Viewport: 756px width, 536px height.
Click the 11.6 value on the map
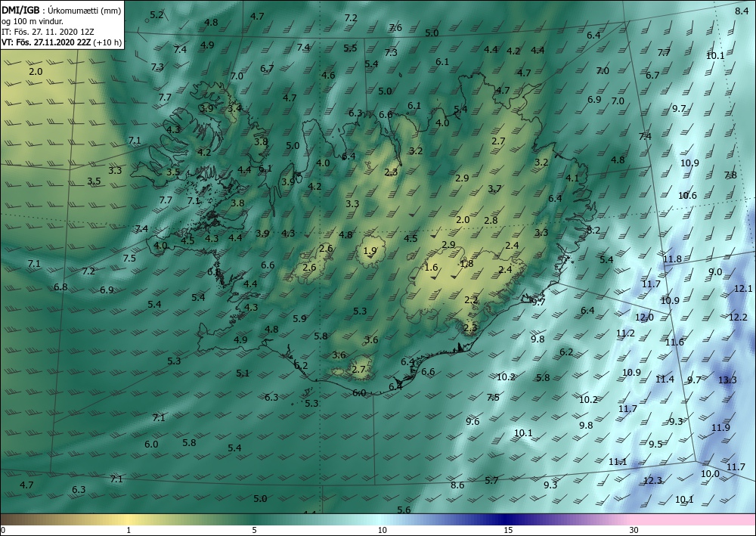675,342
